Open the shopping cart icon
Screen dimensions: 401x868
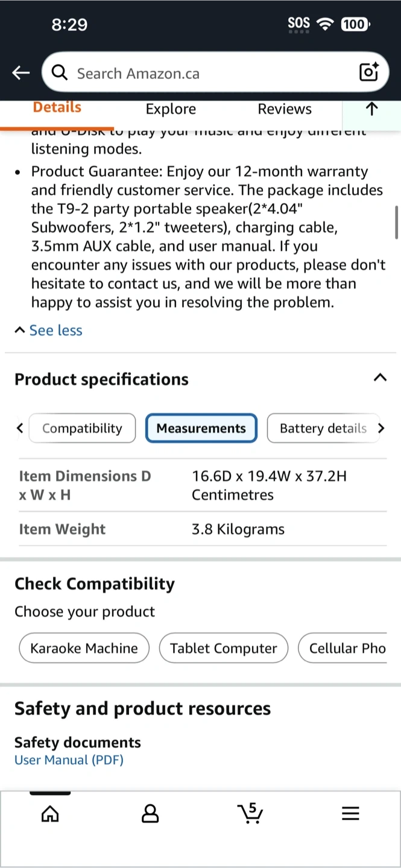[x=250, y=814]
